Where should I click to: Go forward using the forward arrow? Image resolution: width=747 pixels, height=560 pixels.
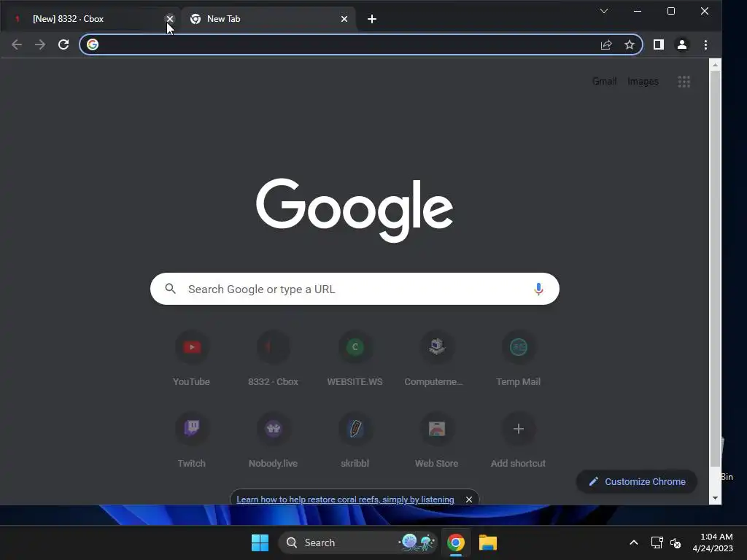[x=40, y=44]
